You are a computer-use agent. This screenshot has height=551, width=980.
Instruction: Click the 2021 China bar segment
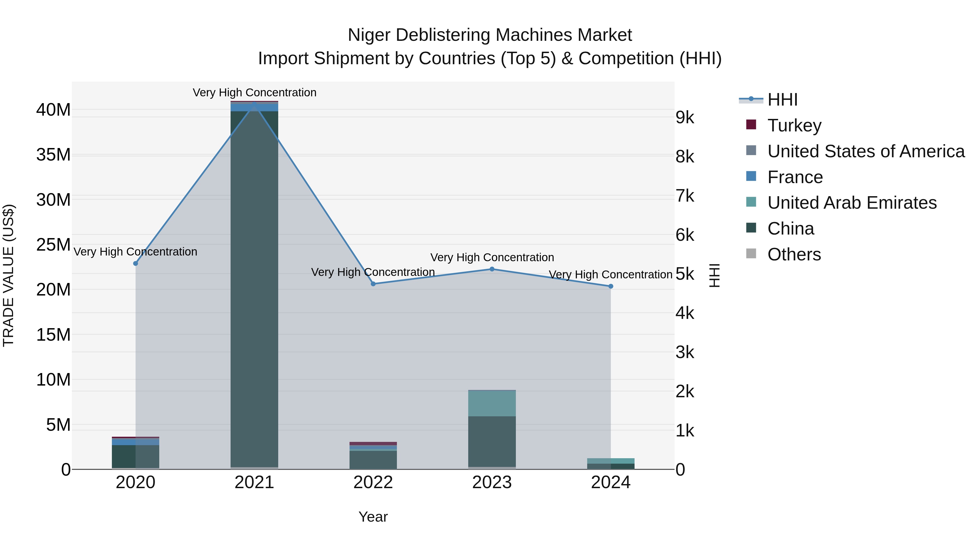click(x=255, y=289)
